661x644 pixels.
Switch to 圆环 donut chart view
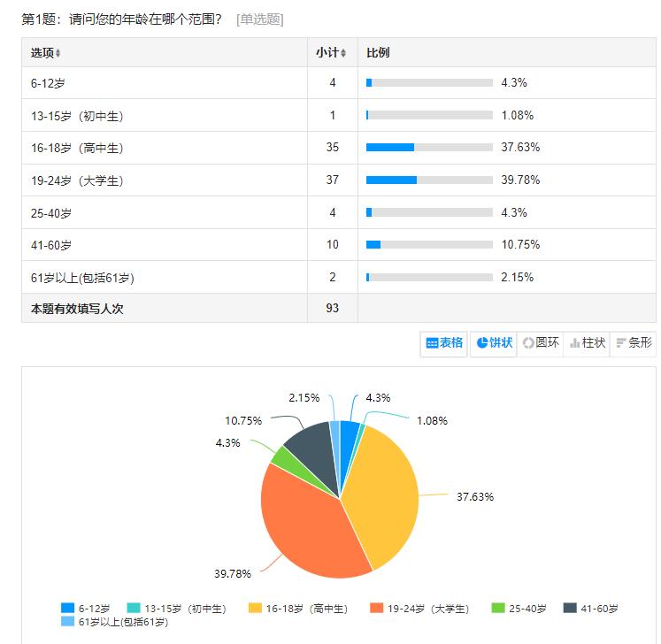[541, 343]
